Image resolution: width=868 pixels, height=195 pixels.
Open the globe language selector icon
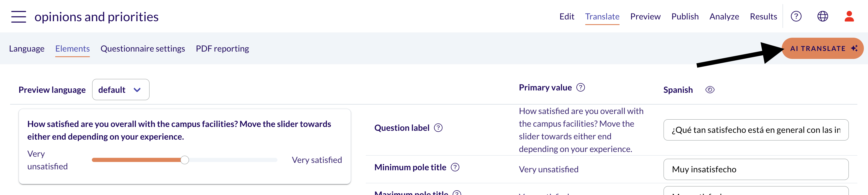823,16
